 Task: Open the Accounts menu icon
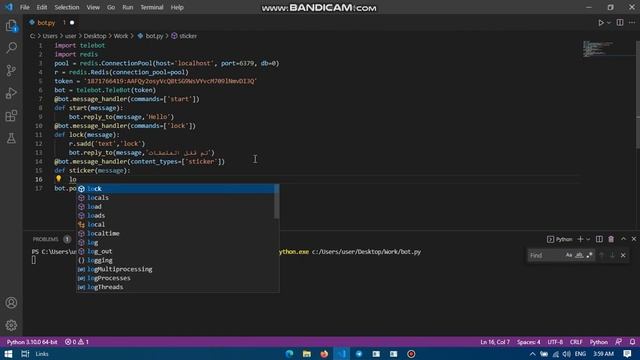pyautogui.click(x=11, y=303)
